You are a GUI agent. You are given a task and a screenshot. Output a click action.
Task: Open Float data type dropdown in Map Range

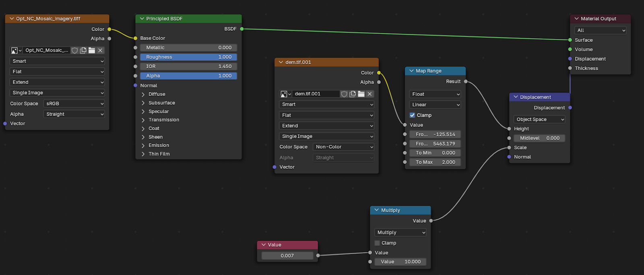click(435, 94)
